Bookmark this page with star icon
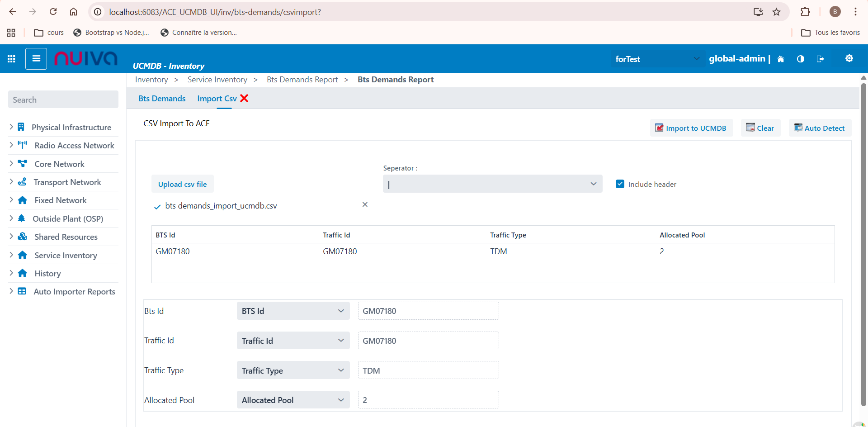The height and width of the screenshot is (427, 868). click(x=777, y=12)
